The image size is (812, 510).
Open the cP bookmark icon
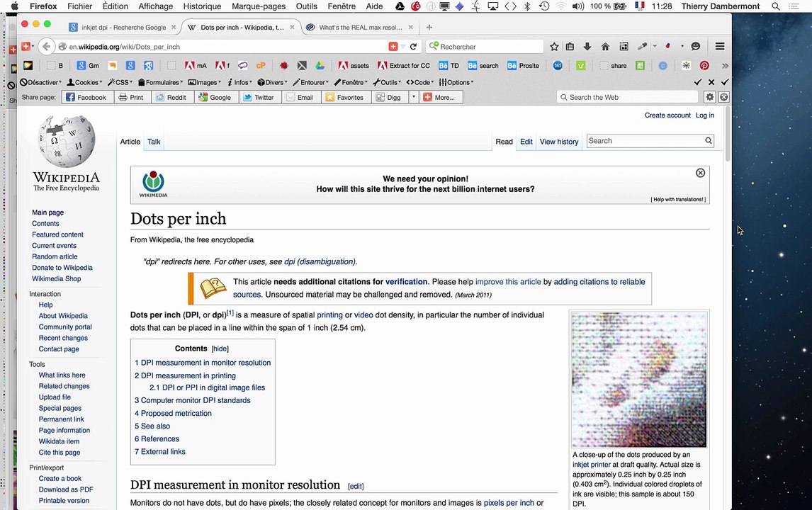[261, 66]
